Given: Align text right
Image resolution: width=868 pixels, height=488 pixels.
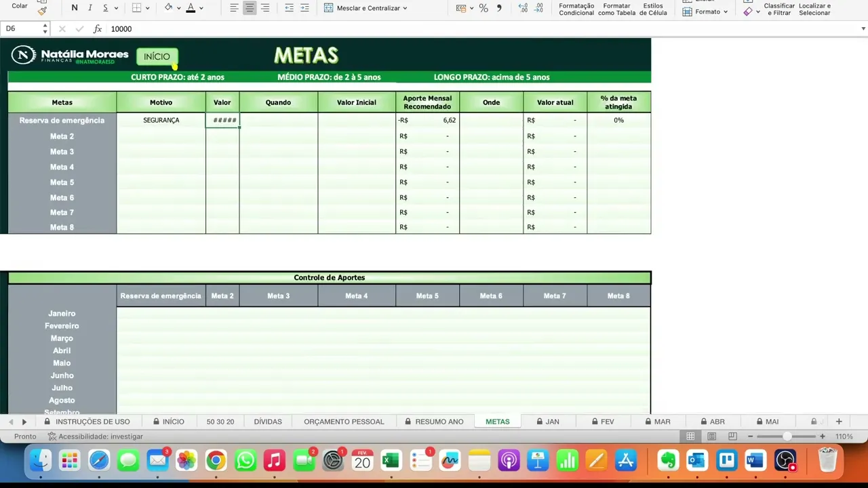Looking at the screenshot, I should 265,8.
